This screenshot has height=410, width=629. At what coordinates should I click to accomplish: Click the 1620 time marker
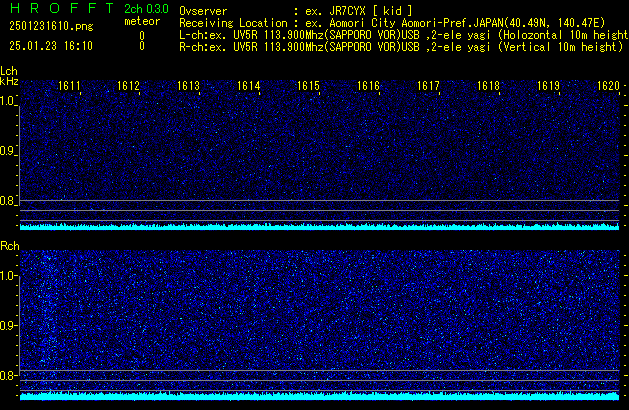click(609, 86)
